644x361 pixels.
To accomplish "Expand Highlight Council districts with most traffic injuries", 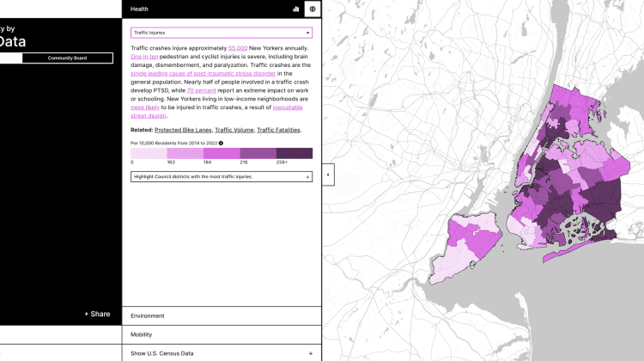I will [222, 177].
